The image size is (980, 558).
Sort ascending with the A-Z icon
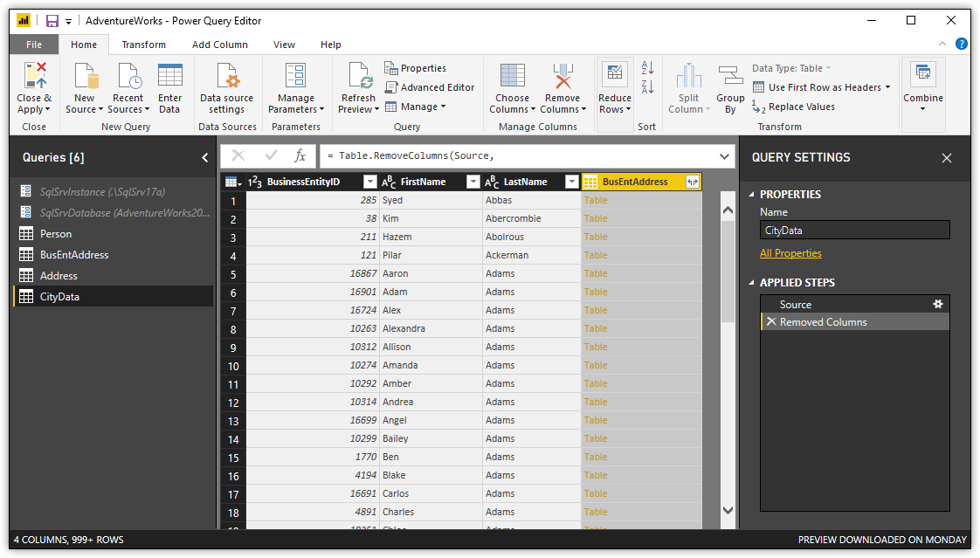[x=647, y=67]
